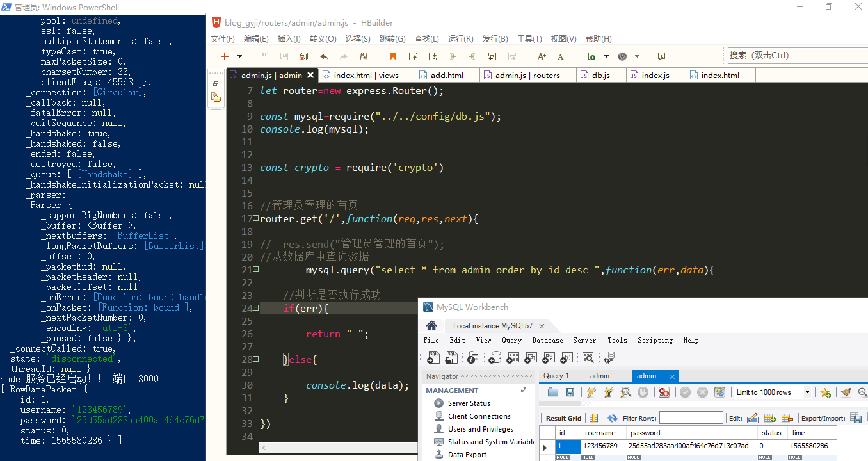Click the beautify query broom icon
This screenshot has width=868, height=461.
coord(846,392)
